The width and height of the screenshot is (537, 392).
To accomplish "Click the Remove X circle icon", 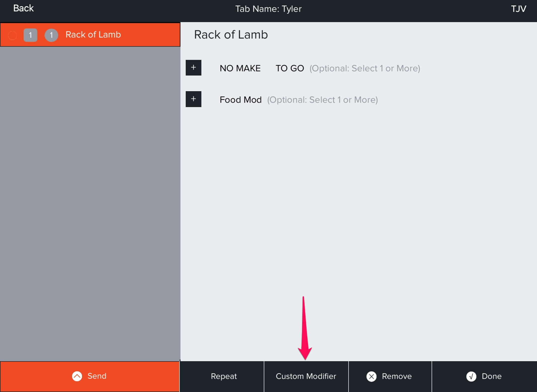I will tap(371, 376).
